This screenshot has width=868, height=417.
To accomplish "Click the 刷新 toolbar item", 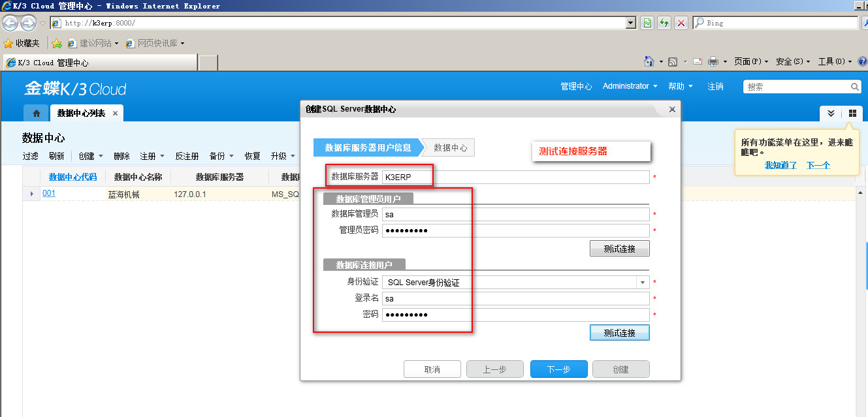I will [x=57, y=156].
